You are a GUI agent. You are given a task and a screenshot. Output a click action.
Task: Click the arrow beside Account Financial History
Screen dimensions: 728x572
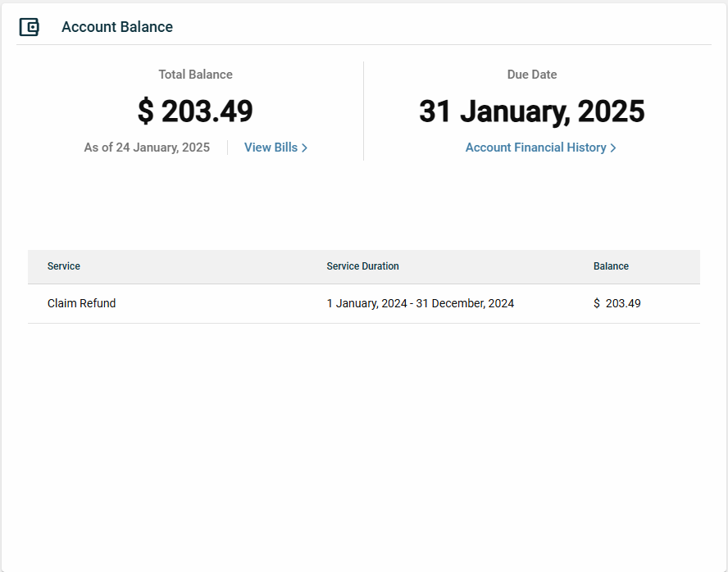[613, 148]
